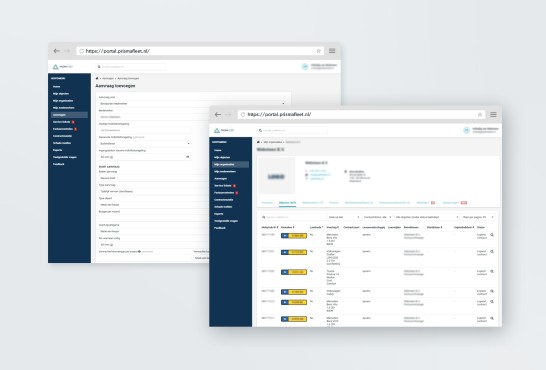Screen dimensions: 546x370
Task: Click the search icon in the objects table filter
Action: click(x=264, y=217)
